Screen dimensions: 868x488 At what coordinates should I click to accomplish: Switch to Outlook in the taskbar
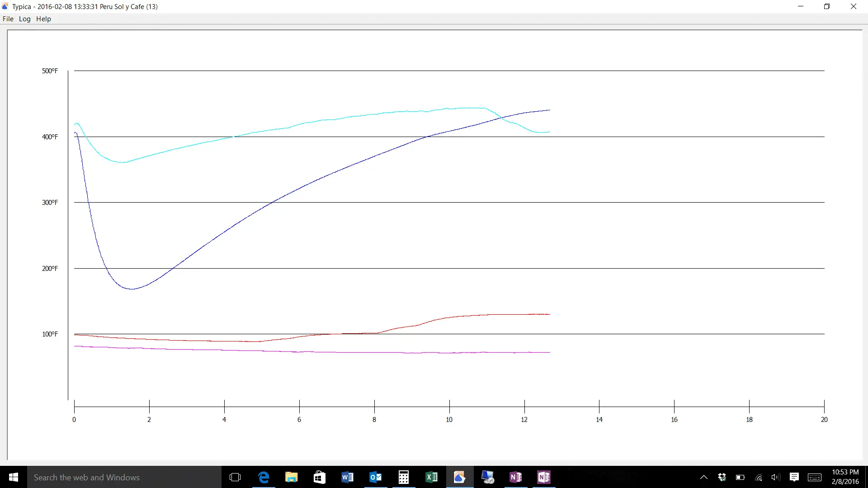[x=375, y=477]
